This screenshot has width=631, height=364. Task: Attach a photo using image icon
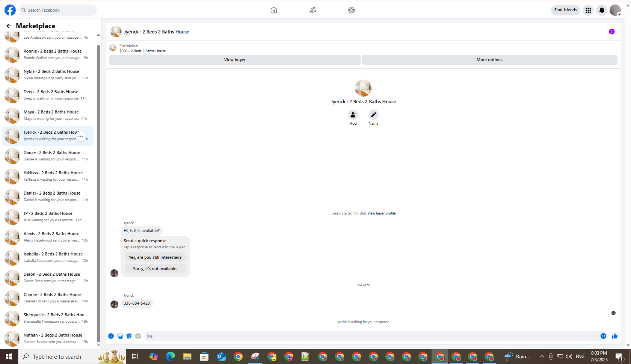coord(120,336)
